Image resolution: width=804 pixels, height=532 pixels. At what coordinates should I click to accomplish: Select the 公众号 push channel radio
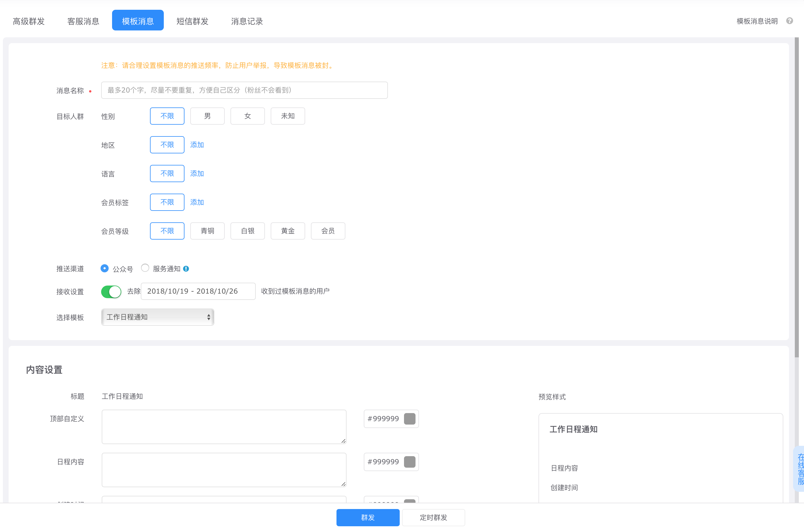(105, 268)
